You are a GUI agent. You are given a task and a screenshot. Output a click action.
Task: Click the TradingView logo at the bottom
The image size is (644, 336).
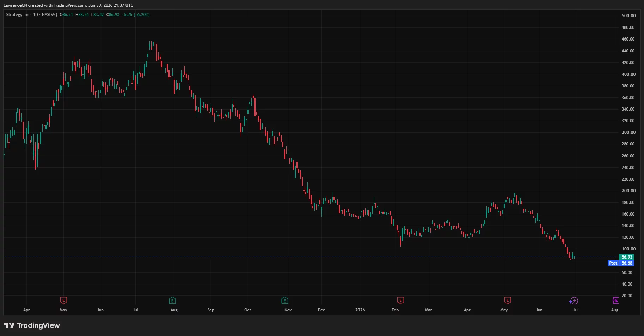point(32,325)
